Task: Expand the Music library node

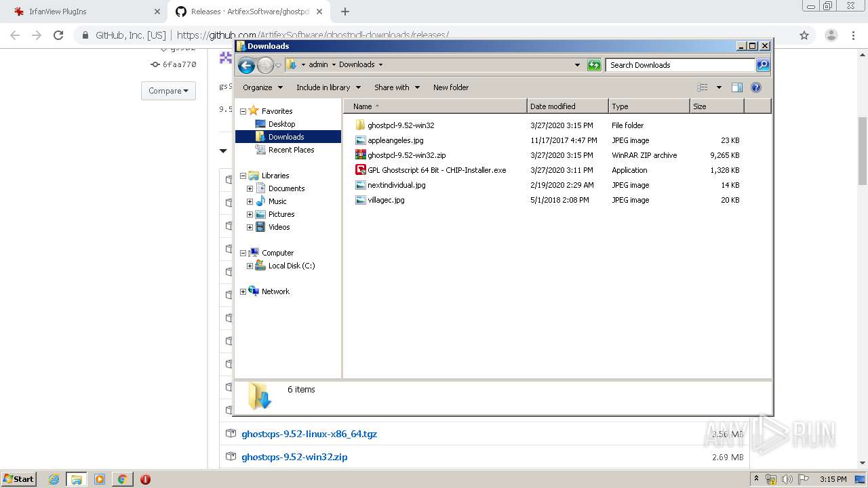Action: pyautogui.click(x=250, y=202)
